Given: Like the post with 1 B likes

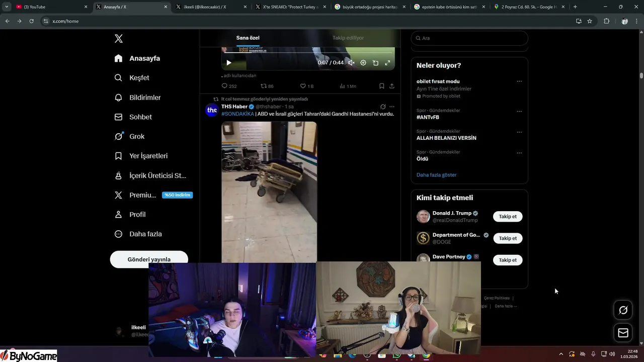Looking at the screenshot, I should click(306, 86).
